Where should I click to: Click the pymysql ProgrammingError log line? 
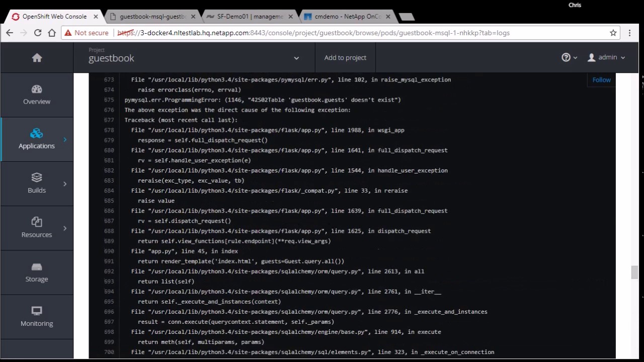pos(263,100)
